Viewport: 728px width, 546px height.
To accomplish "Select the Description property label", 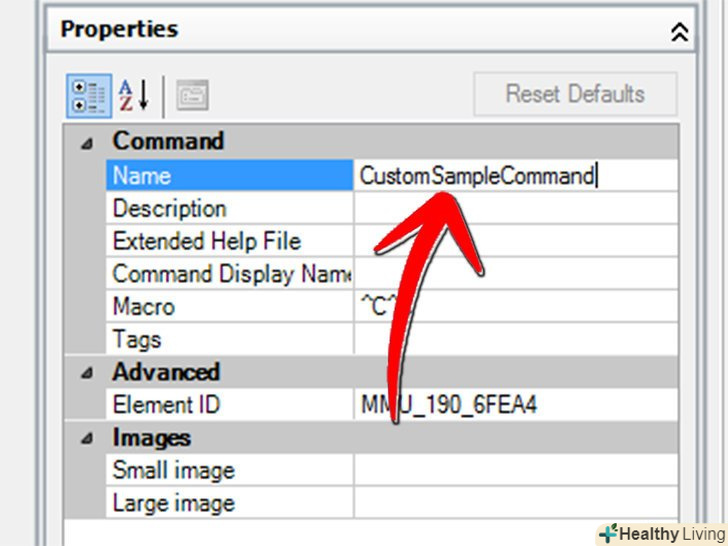I will (169, 208).
